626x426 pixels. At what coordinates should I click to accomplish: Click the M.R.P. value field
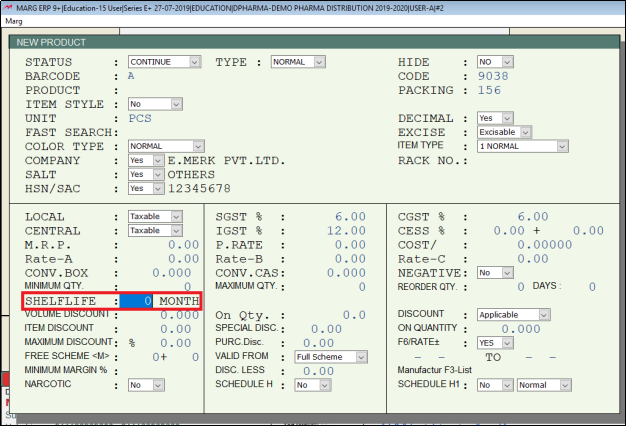click(183, 245)
